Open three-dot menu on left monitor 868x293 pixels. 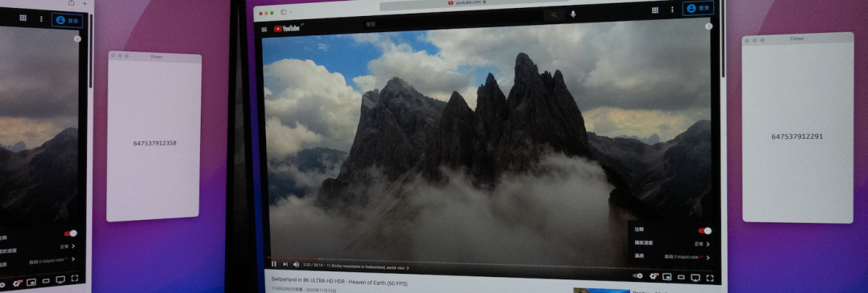tap(41, 18)
